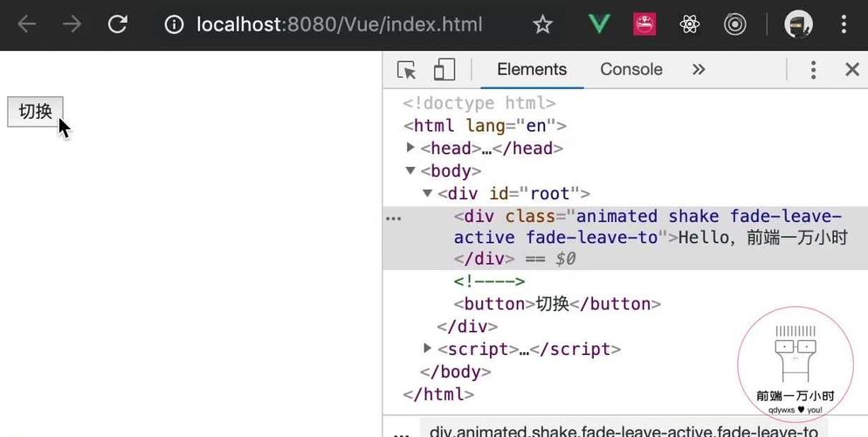Viewport: 868px width, 437px height.
Task: Activate the inspect element picker tool
Action: (406, 70)
